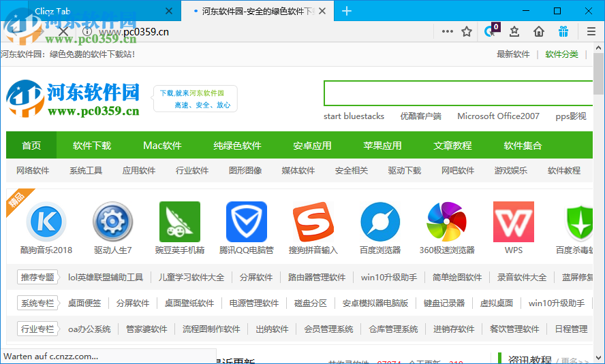Go to Mac软件 section
The width and height of the screenshot is (605, 364).
[162, 145]
